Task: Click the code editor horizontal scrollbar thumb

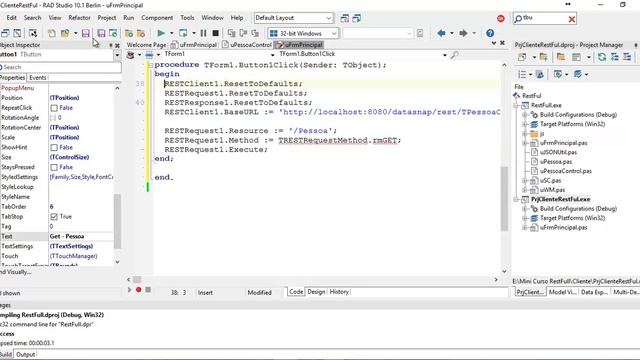Action: click(x=137, y=280)
